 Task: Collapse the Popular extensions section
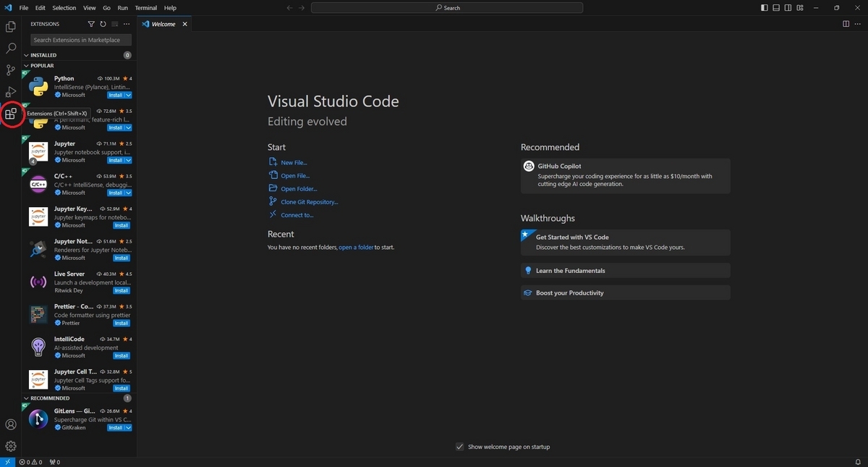[27, 66]
